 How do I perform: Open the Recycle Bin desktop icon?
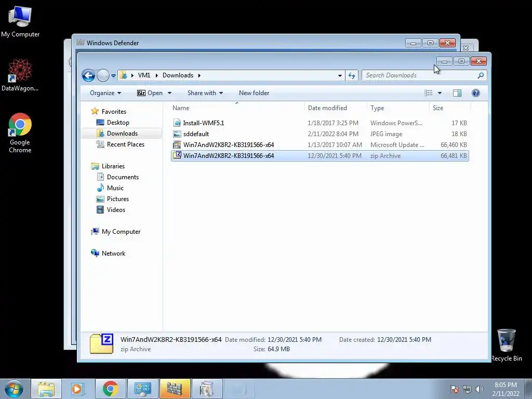pos(506,345)
